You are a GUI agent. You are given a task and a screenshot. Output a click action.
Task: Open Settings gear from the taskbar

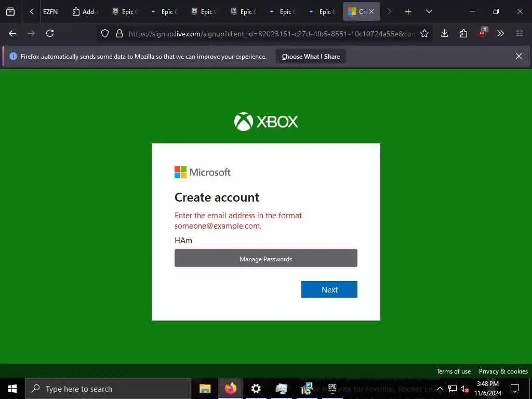256,389
